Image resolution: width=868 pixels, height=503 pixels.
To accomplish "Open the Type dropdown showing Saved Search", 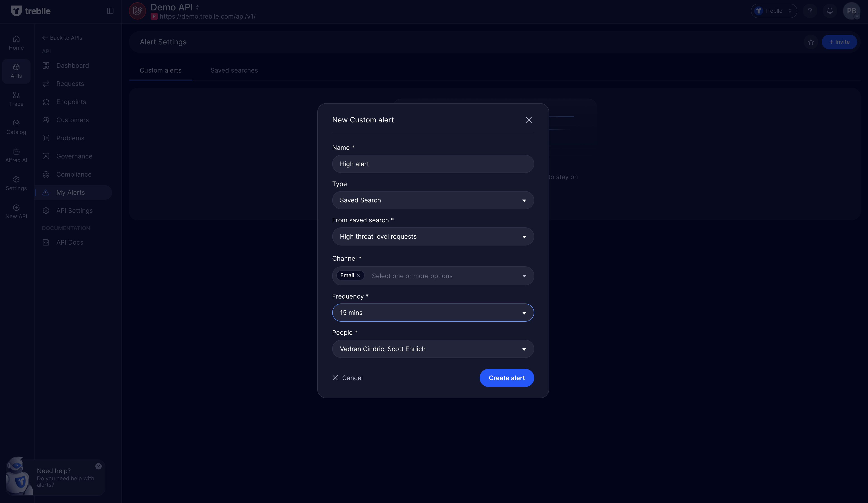I will pyautogui.click(x=433, y=200).
